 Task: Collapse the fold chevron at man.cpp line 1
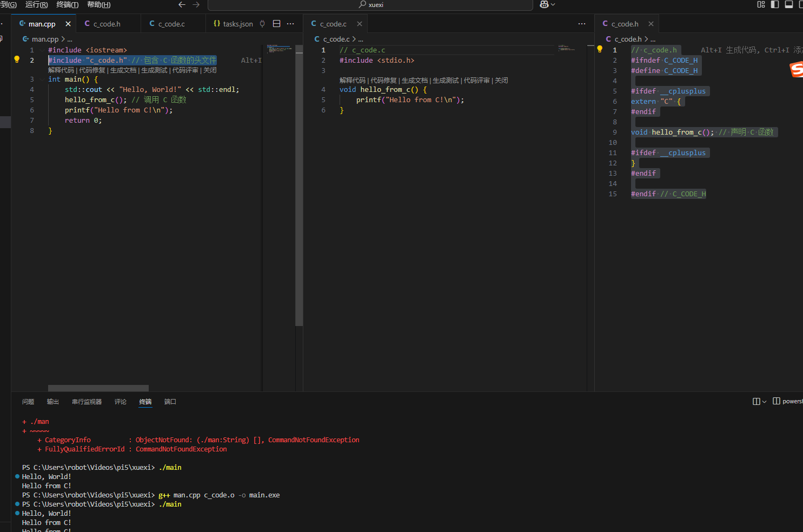42,50
